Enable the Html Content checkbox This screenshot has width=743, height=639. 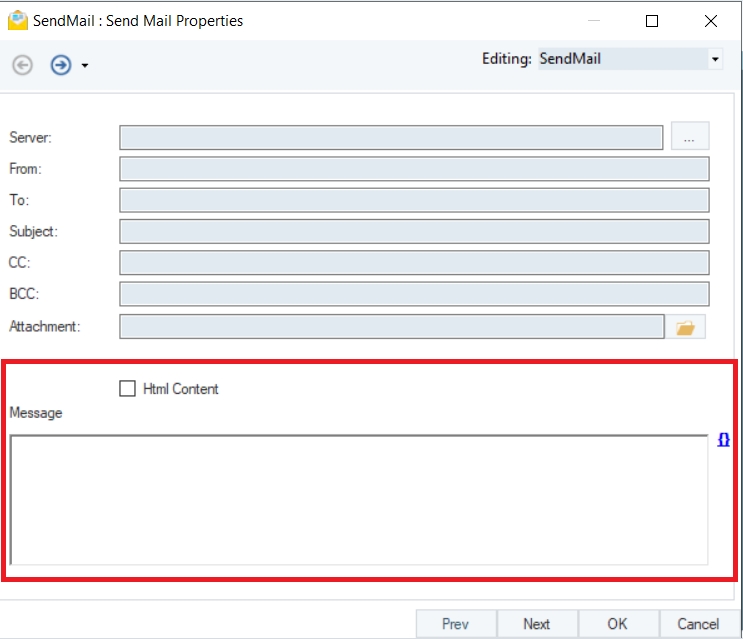click(127, 389)
